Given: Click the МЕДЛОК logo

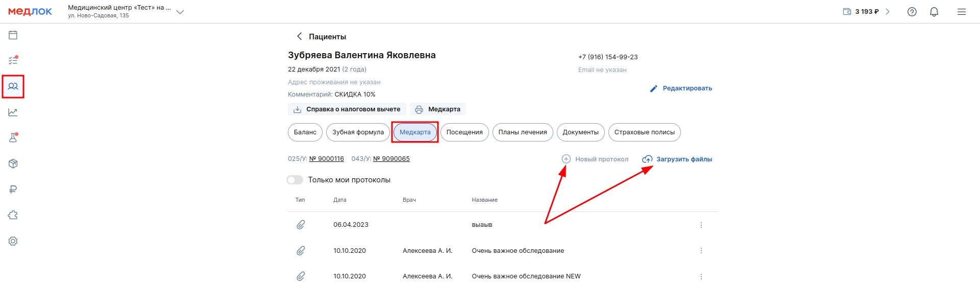Looking at the screenshot, I should 30,12.
